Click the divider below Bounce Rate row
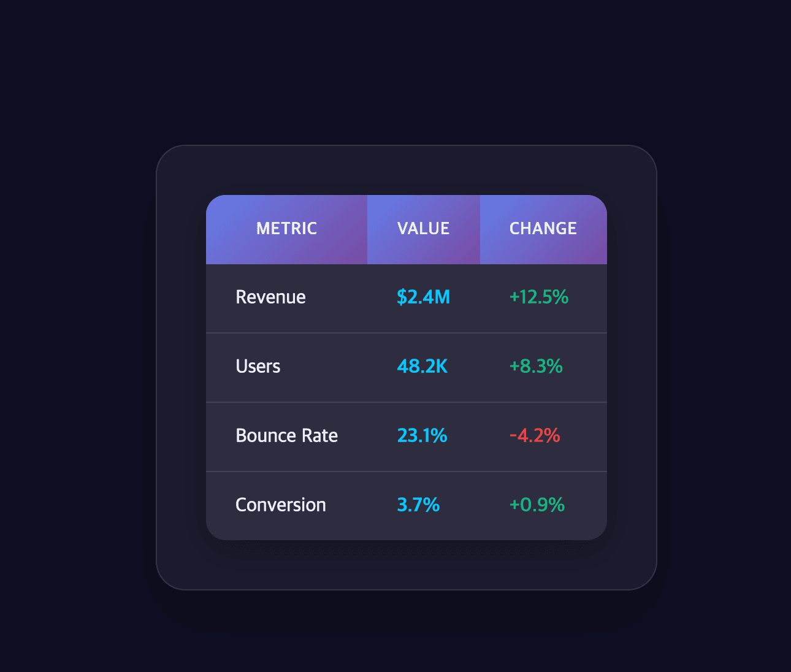 pyautogui.click(x=406, y=472)
